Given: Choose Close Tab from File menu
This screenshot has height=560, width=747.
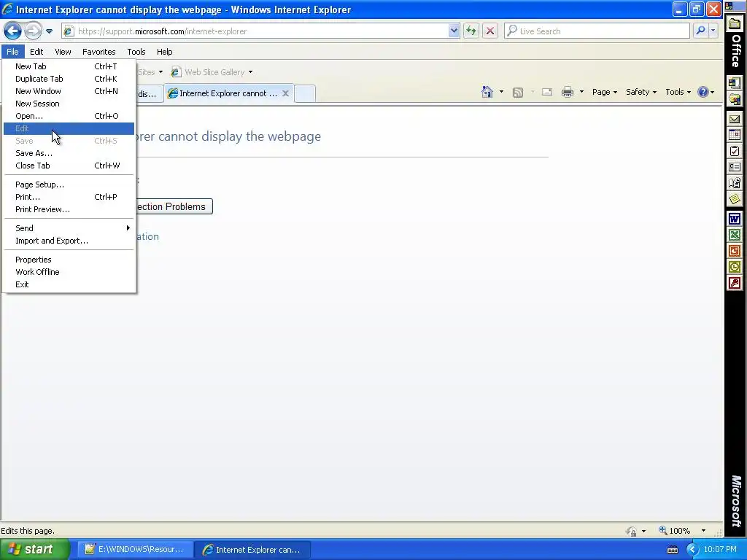Looking at the screenshot, I should pyautogui.click(x=69, y=166).
